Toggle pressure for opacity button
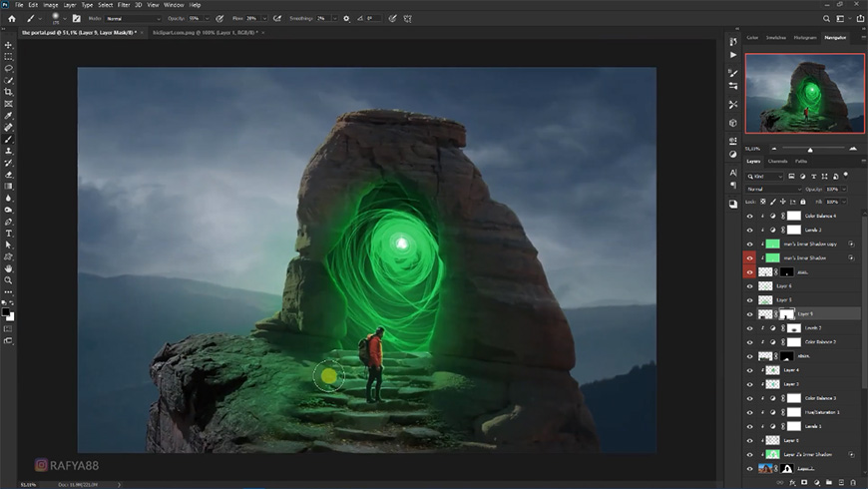 point(219,18)
